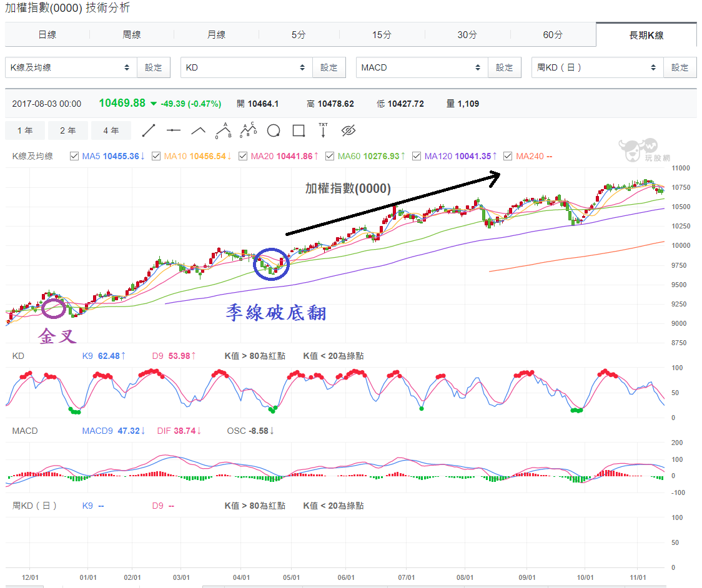Open the 周KD(日) indicator dropdown
702x588 pixels.
(x=597, y=67)
